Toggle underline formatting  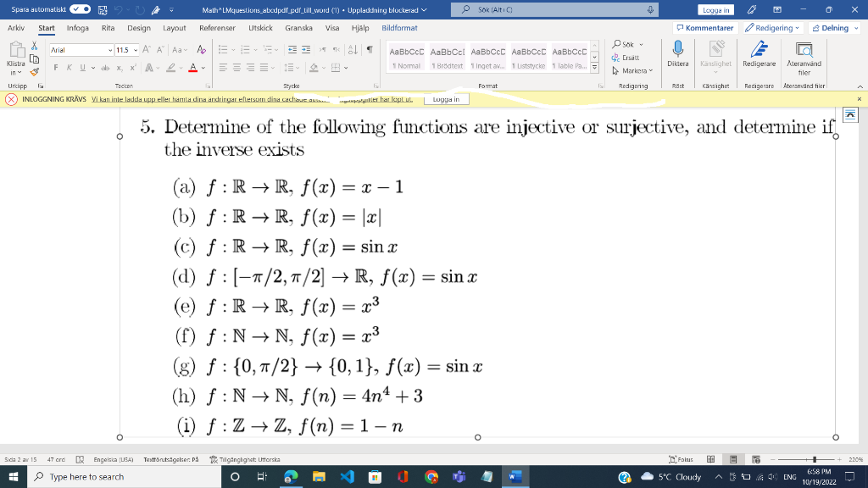[x=82, y=67]
